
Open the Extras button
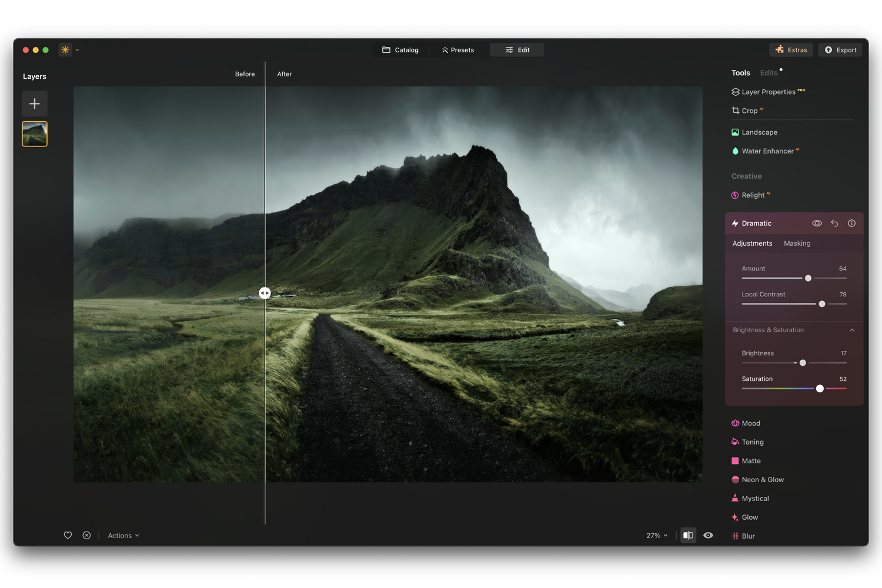click(x=791, y=50)
